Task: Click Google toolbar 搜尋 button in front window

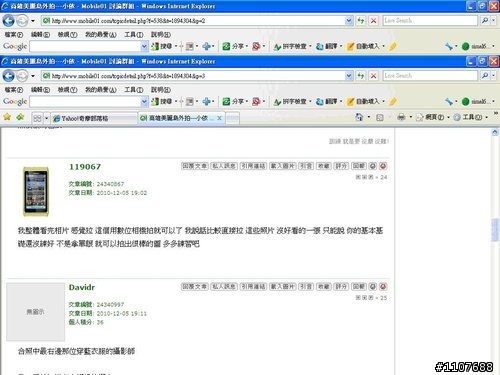Action: 162,101
